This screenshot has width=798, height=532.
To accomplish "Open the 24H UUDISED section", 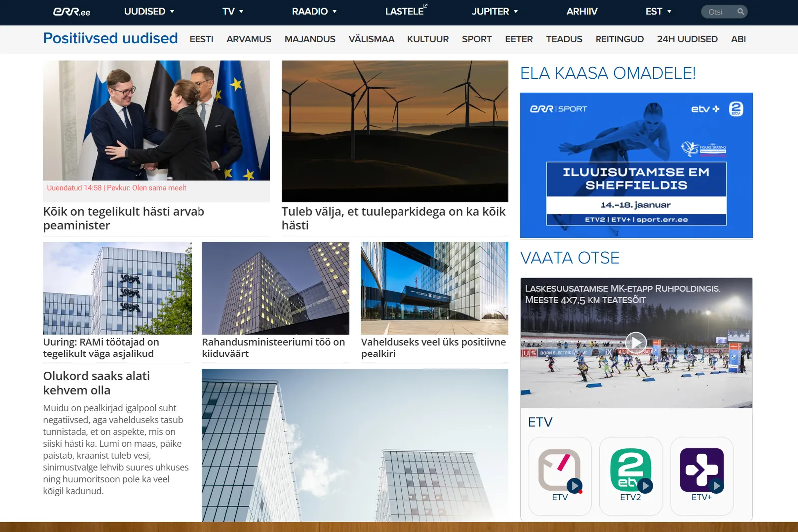I will coord(687,39).
